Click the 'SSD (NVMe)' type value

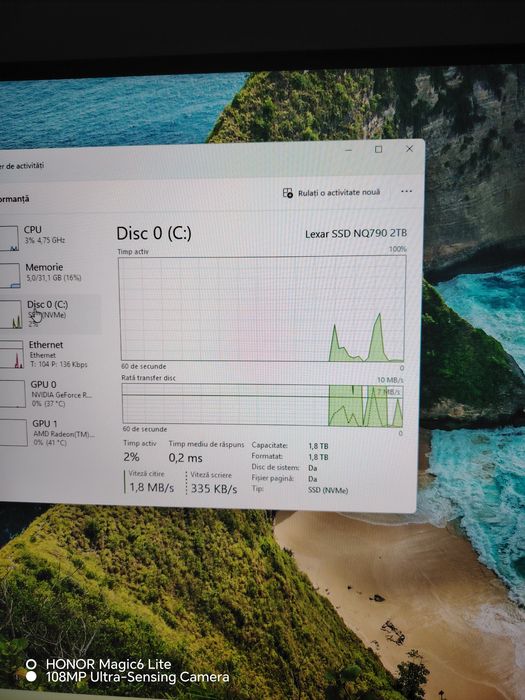click(328, 490)
